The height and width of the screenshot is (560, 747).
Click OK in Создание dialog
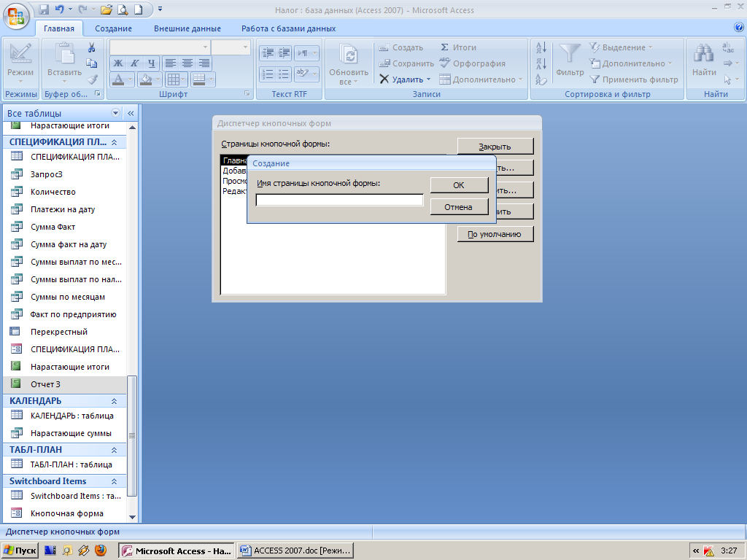pos(460,185)
